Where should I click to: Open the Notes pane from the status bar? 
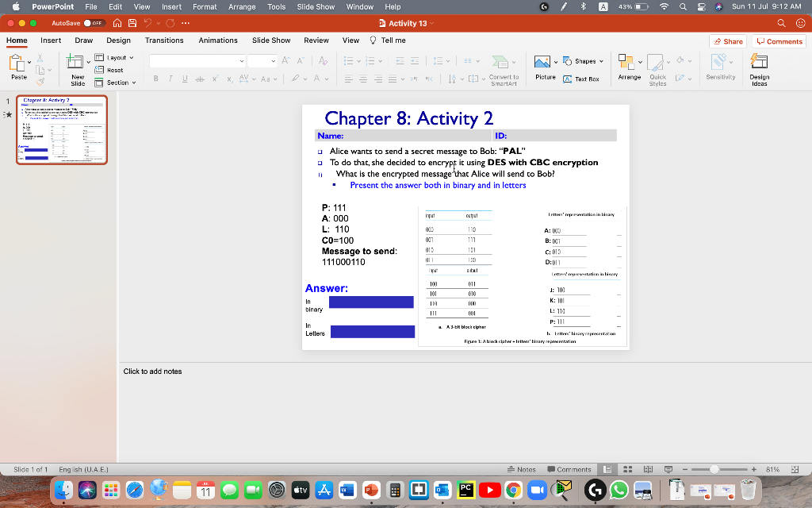pos(523,469)
